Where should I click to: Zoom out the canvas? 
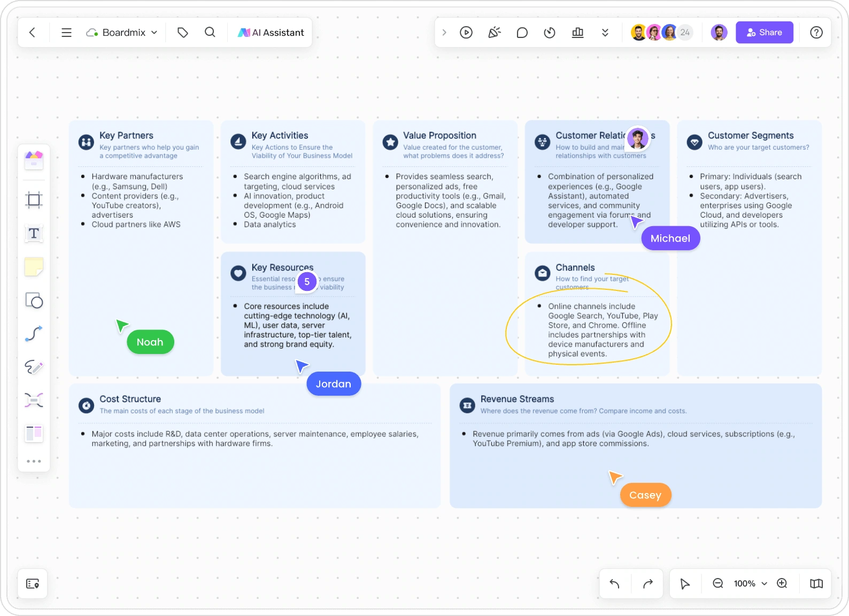[718, 583]
